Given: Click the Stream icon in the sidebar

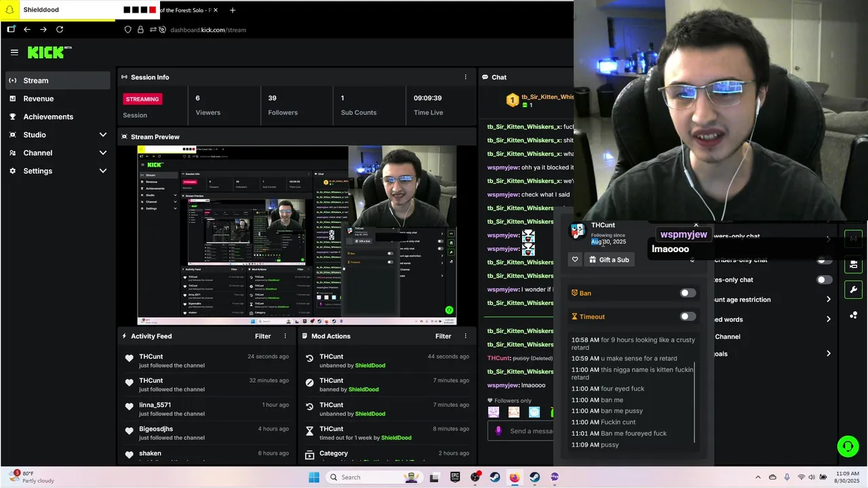Looking at the screenshot, I should tap(12, 81).
